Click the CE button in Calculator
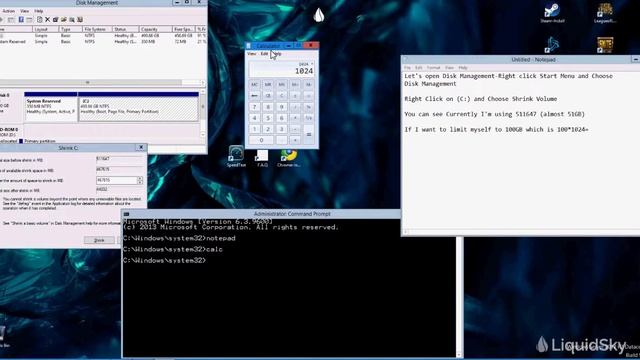This screenshot has height=360, width=640. (x=268, y=96)
